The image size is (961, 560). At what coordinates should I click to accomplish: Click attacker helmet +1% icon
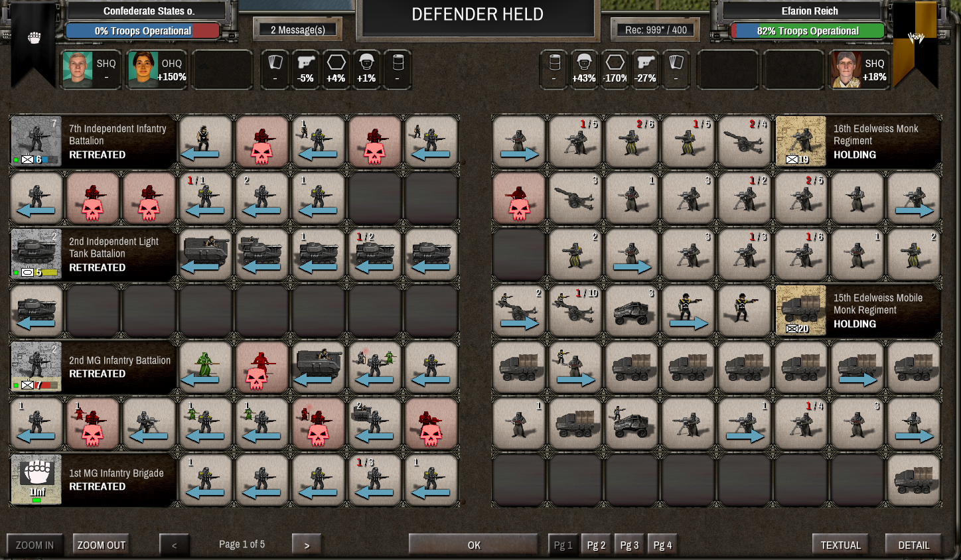[x=367, y=70]
